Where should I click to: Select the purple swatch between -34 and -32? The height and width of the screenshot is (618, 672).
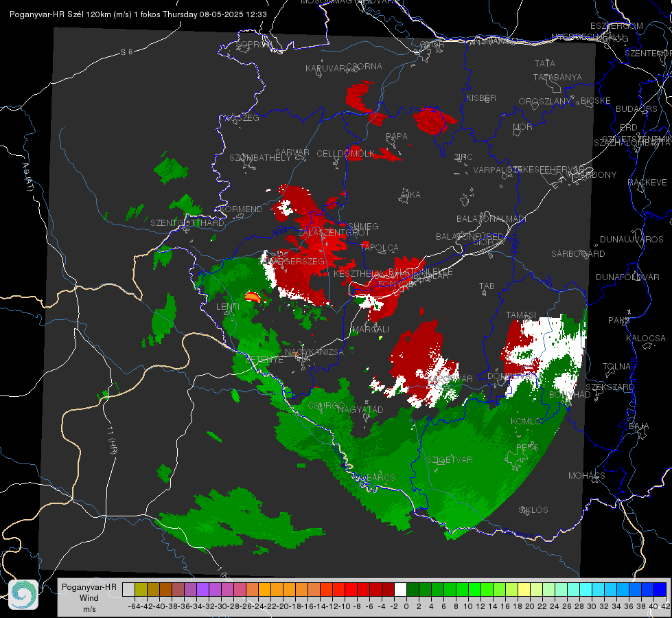[202, 590]
